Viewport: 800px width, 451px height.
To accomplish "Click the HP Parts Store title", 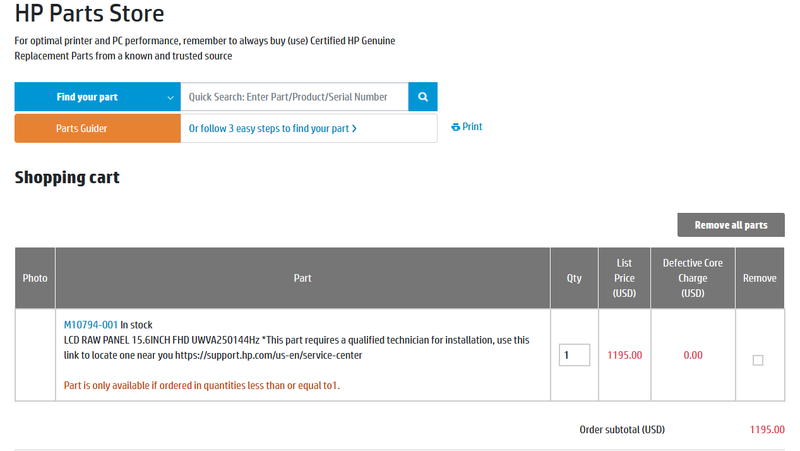I will pos(89,13).
